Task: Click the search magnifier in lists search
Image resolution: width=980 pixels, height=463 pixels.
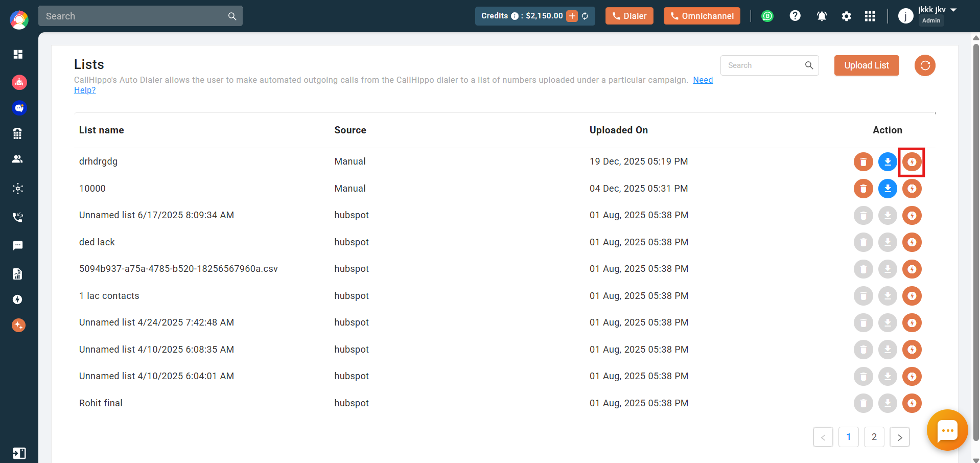Action: coord(809,65)
